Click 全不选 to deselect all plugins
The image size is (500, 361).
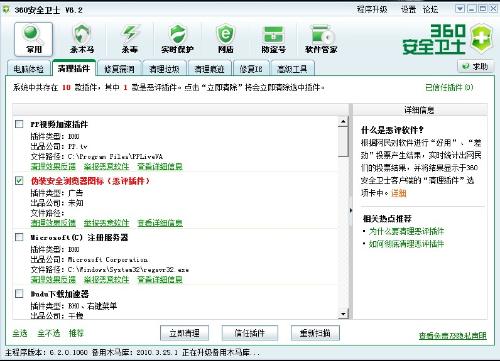(49, 333)
